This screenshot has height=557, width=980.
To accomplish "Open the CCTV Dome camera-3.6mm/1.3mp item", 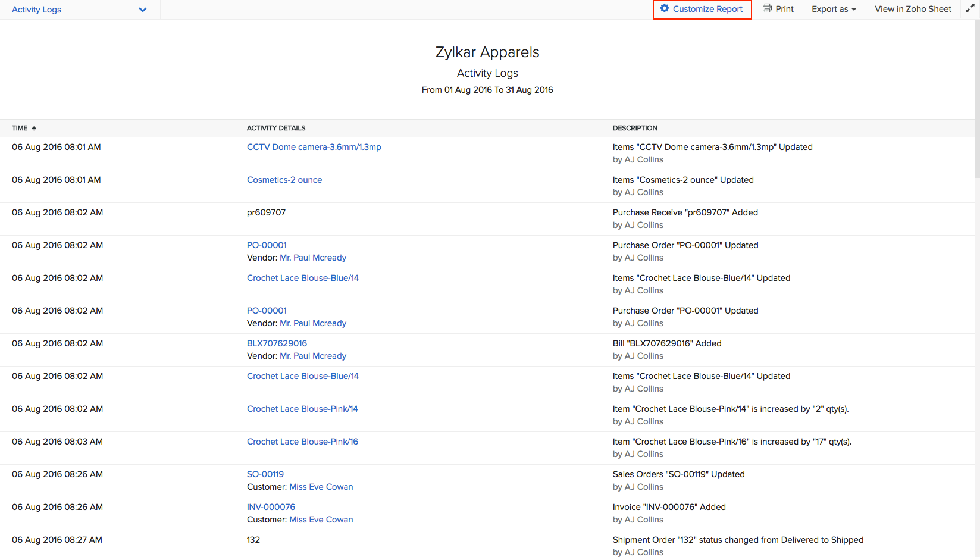I will coord(314,147).
